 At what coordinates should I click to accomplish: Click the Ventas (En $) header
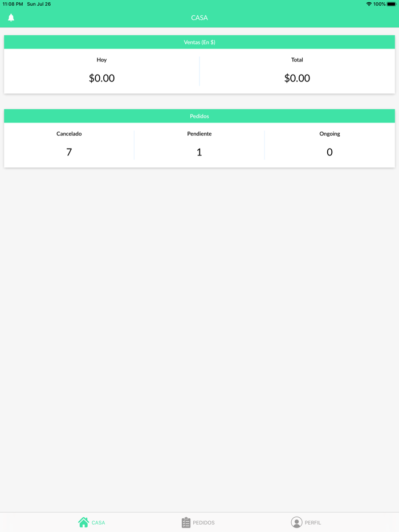pyautogui.click(x=199, y=42)
